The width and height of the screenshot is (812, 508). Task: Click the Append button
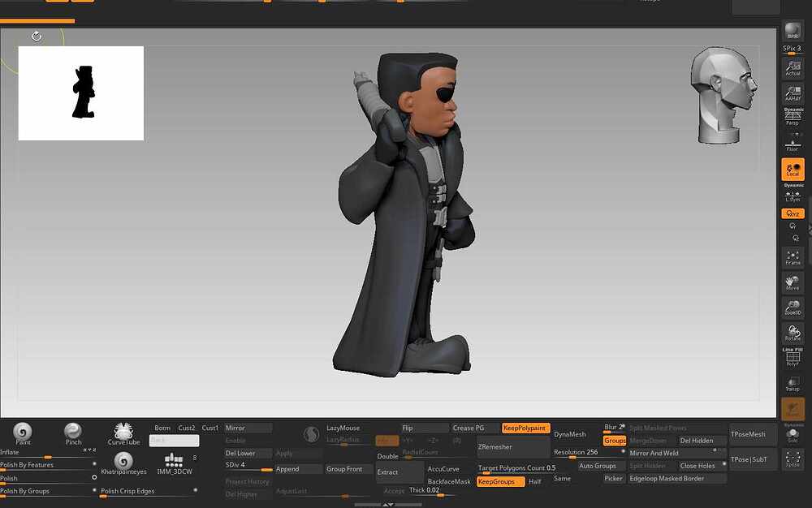[x=298, y=469]
